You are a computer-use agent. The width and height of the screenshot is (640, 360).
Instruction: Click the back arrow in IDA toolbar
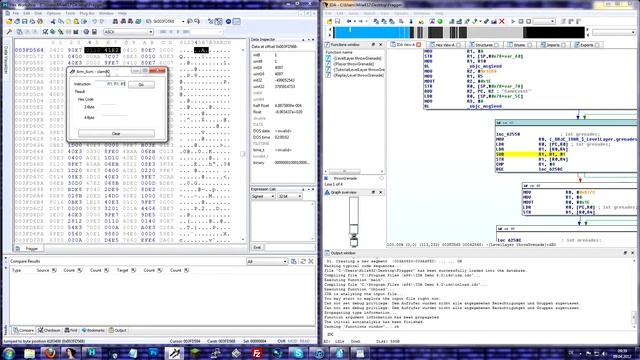tap(349, 21)
